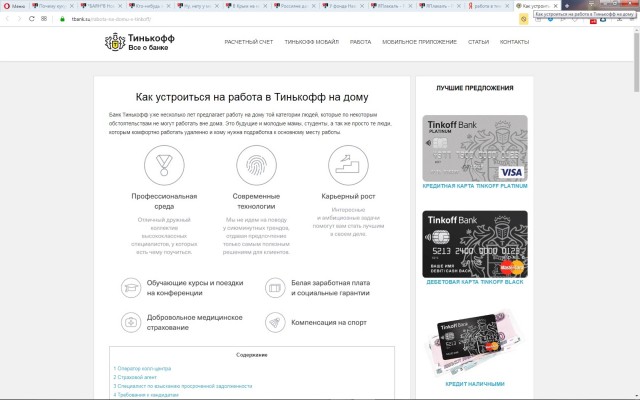
Task: Jump to '4 Требования к кандидатам' in contents
Action: pos(146,395)
